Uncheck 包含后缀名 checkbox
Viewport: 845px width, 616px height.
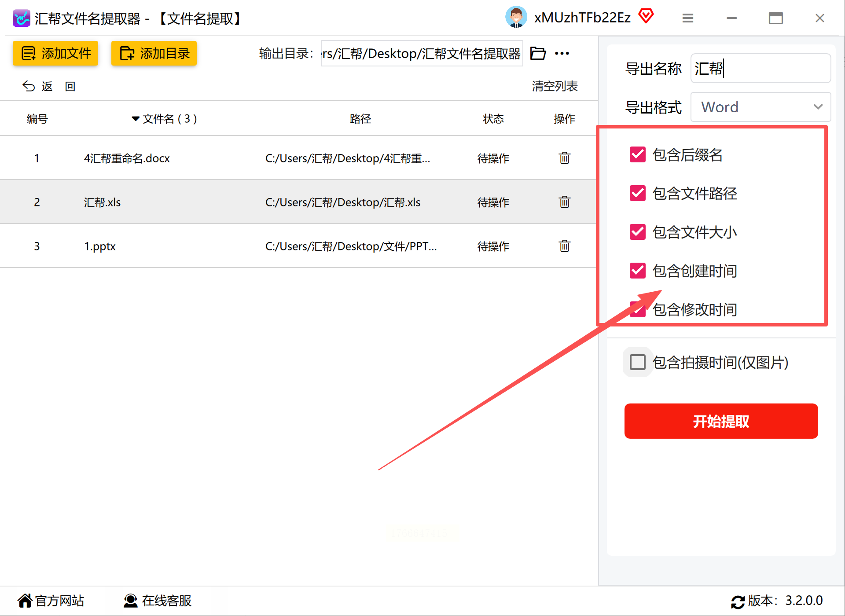(x=637, y=155)
